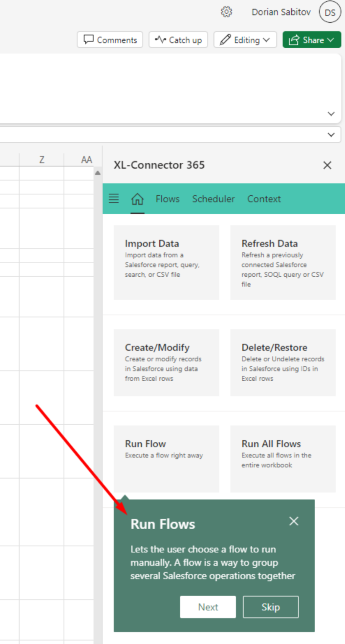Screen dimensions: 345x644
Task: Click Next in the Run Flows tooltip
Action: click(x=208, y=607)
